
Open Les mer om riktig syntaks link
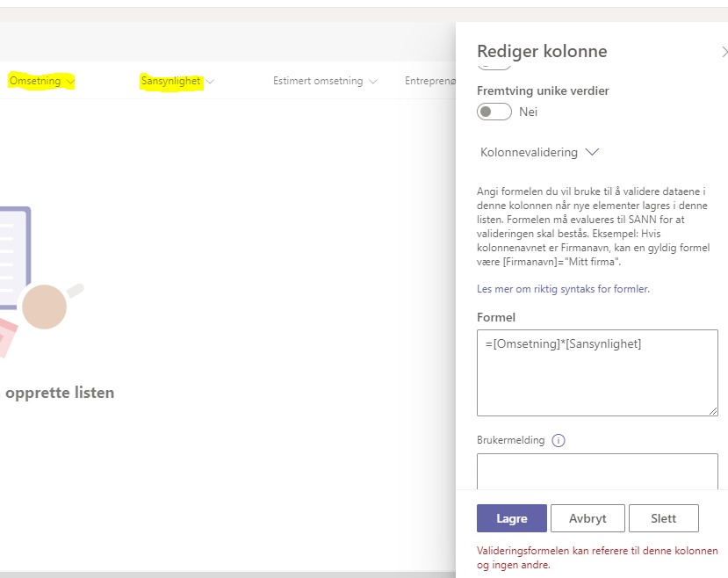563,288
